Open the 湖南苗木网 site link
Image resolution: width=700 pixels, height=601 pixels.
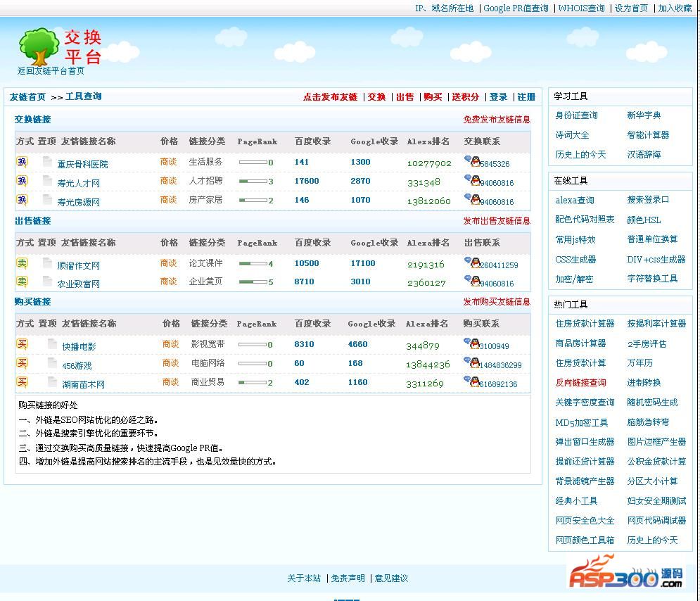point(84,384)
